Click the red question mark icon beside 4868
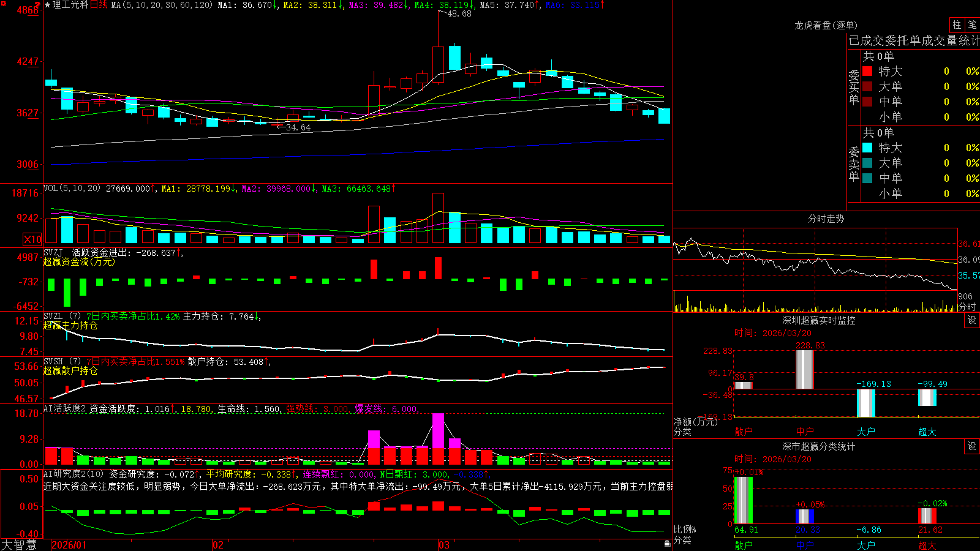Image resolution: width=980 pixels, height=551 pixels. (x=38, y=6)
